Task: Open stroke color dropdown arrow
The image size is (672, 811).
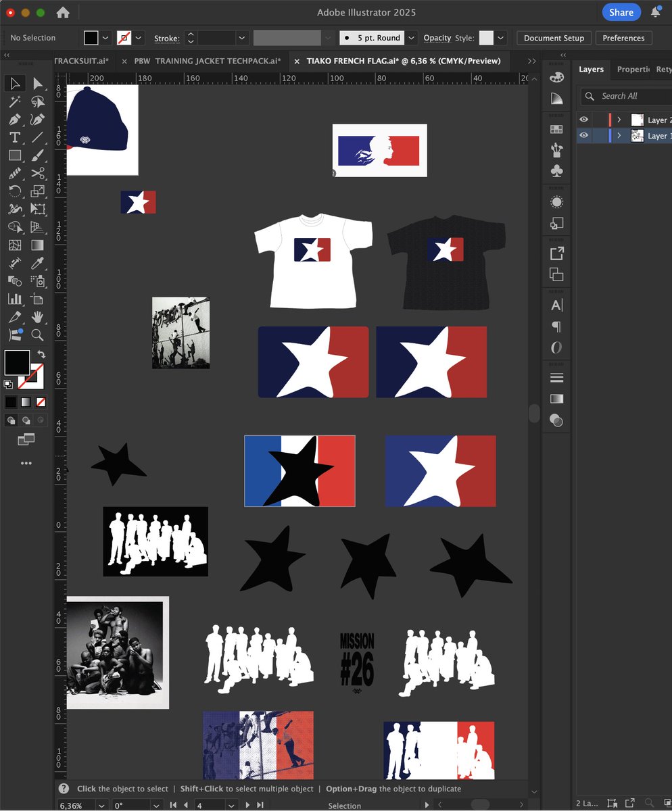Action: tap(139, 38)
